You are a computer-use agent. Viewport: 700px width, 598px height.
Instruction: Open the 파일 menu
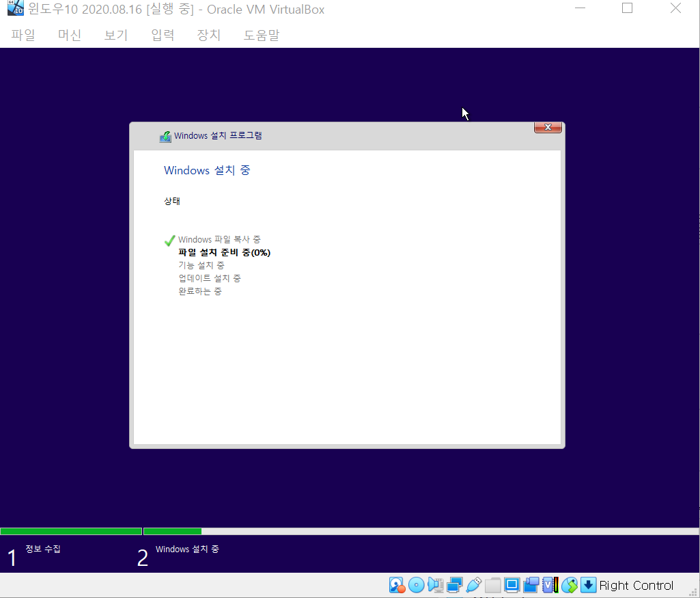coord(23,35)
